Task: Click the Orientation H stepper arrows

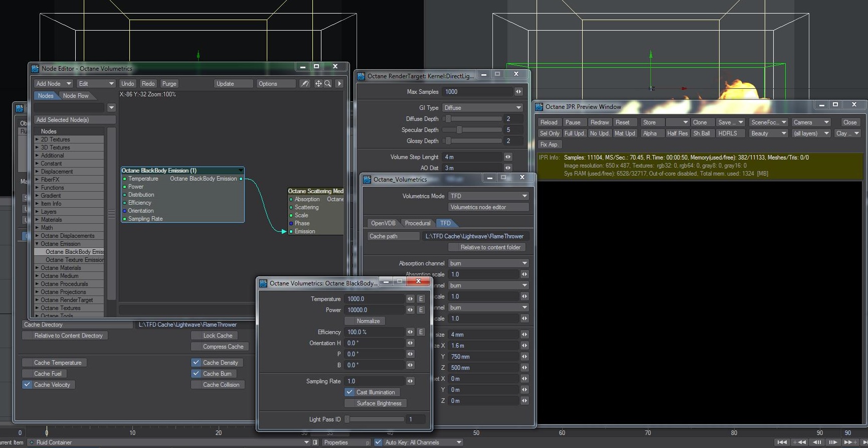Action: pyautogui.click(x=410, y=343)
